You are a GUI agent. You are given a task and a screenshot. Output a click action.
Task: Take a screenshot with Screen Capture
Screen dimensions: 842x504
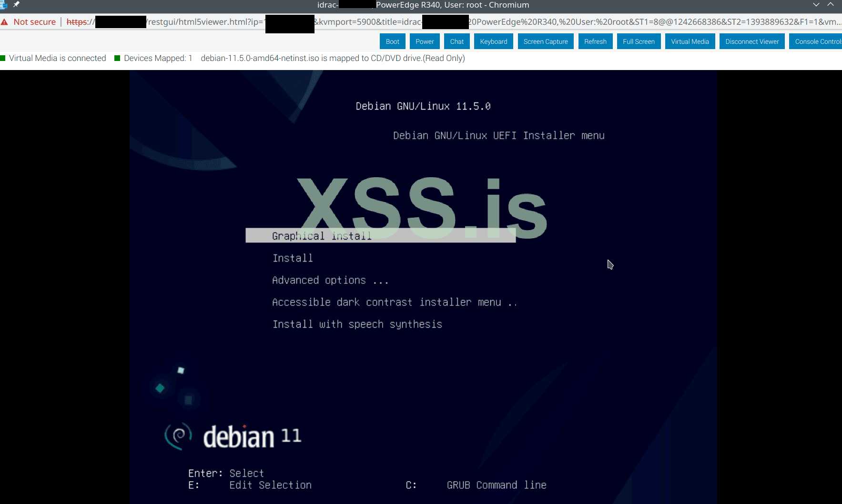click(x=546, y=41)
